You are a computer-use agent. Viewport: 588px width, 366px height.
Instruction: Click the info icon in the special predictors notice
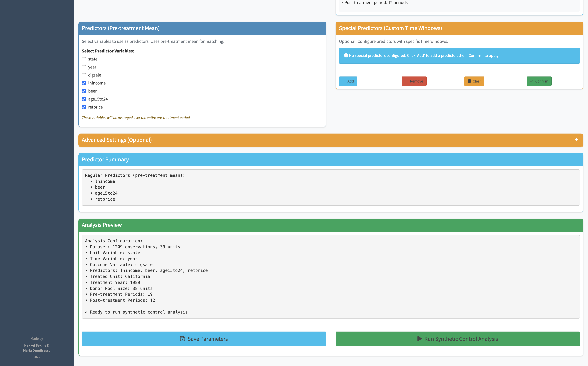(346, 55)
